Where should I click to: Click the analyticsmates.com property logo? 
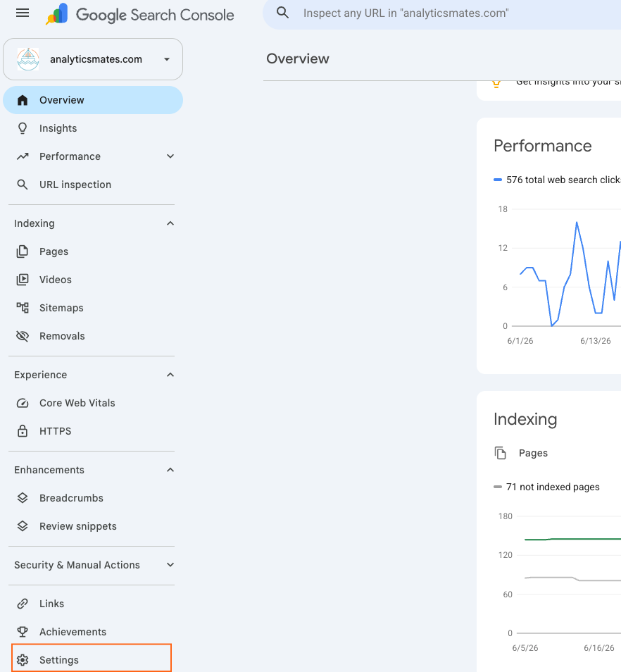pos(28,59)
